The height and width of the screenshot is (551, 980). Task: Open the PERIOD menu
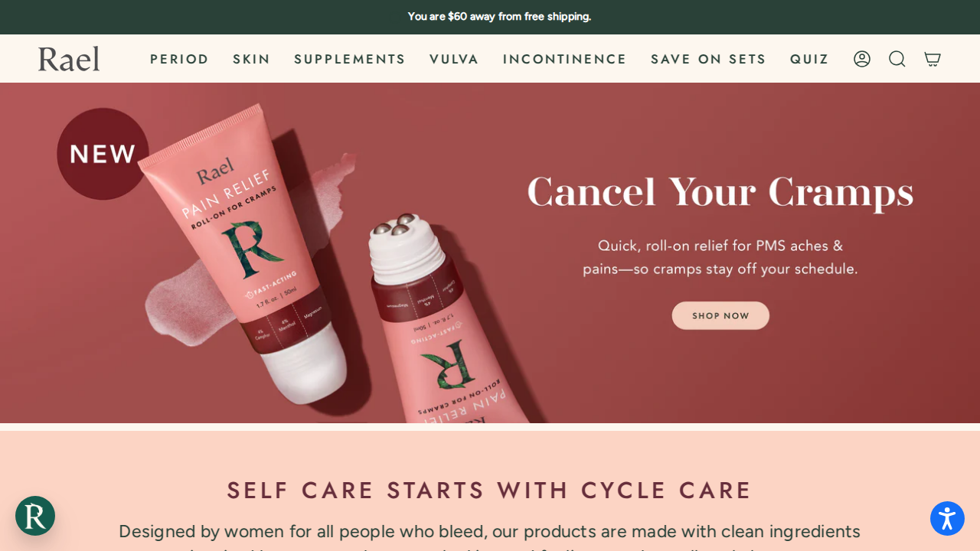point(179,59)
